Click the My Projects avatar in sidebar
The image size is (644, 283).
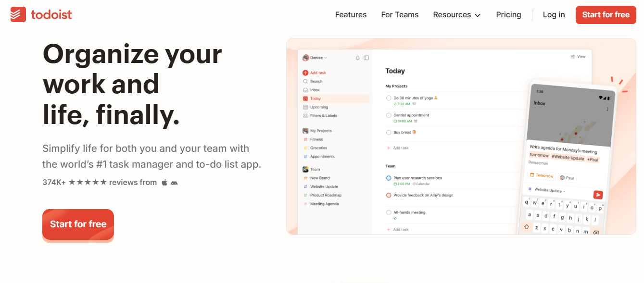pos(305,131)
